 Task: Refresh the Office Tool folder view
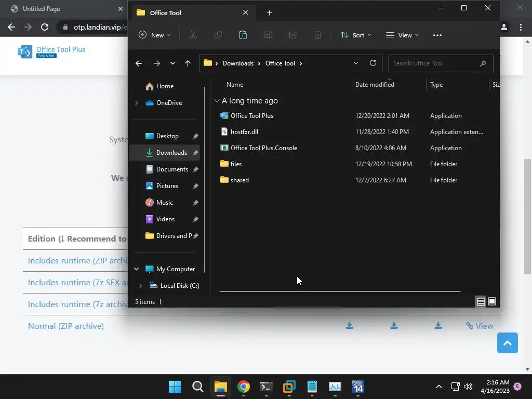(x=373, y=63)
